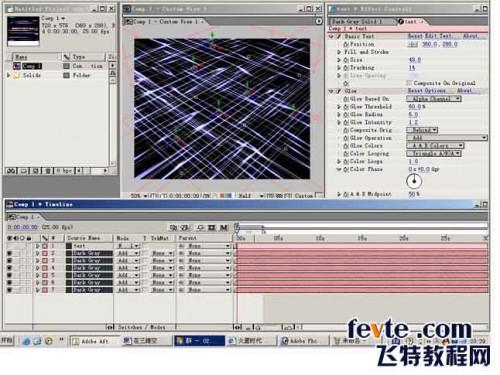
Task: Open the Composite Original Behind dropdown
Action: pyautogui.click(x=422, y=130)
